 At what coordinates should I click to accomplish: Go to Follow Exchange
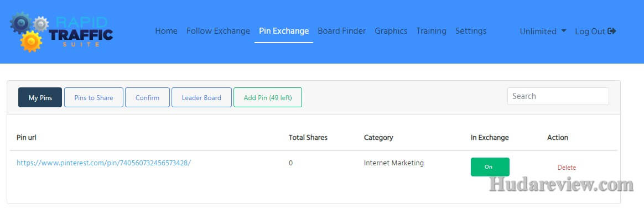218,31
